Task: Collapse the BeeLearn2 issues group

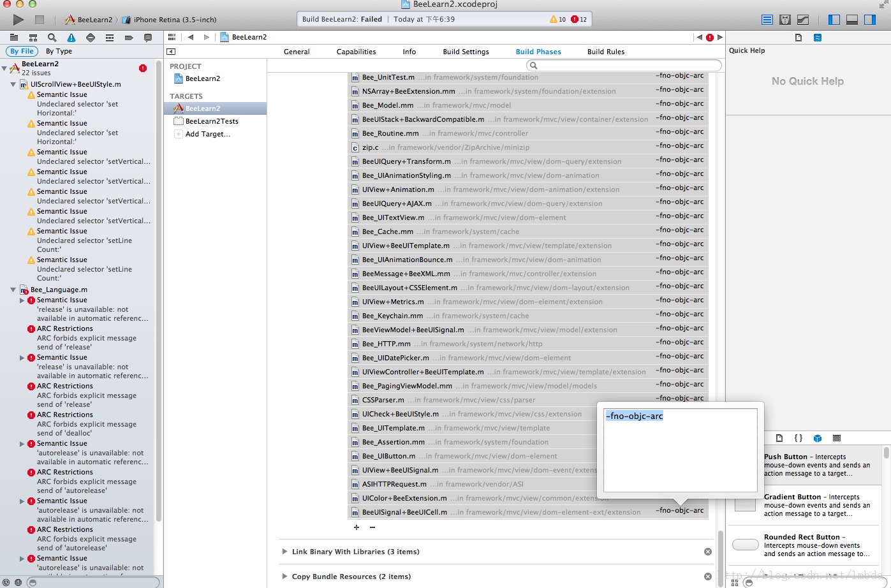Action: (x=4, y=68)
